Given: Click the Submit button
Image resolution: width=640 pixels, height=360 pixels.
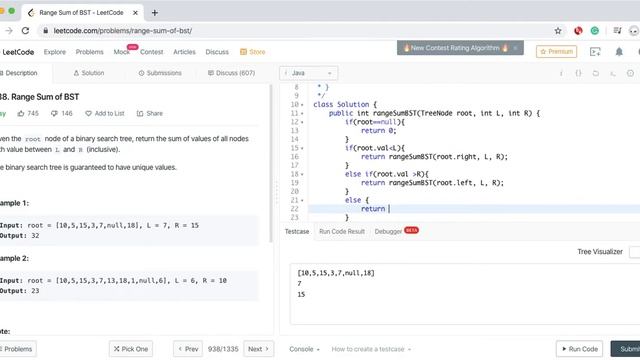Looking at the screenshot, I should coord(626,349).
